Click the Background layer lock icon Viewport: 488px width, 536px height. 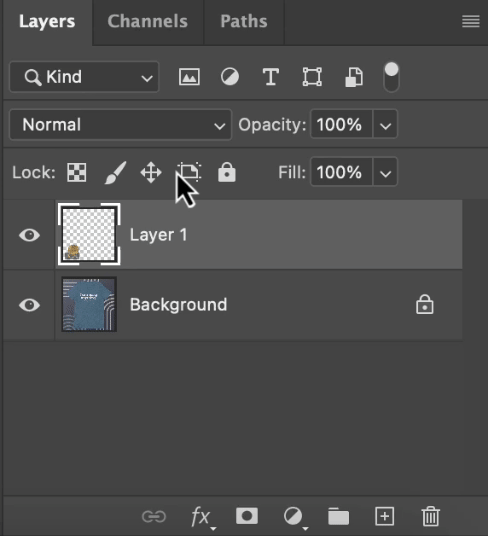coord(424,304)
